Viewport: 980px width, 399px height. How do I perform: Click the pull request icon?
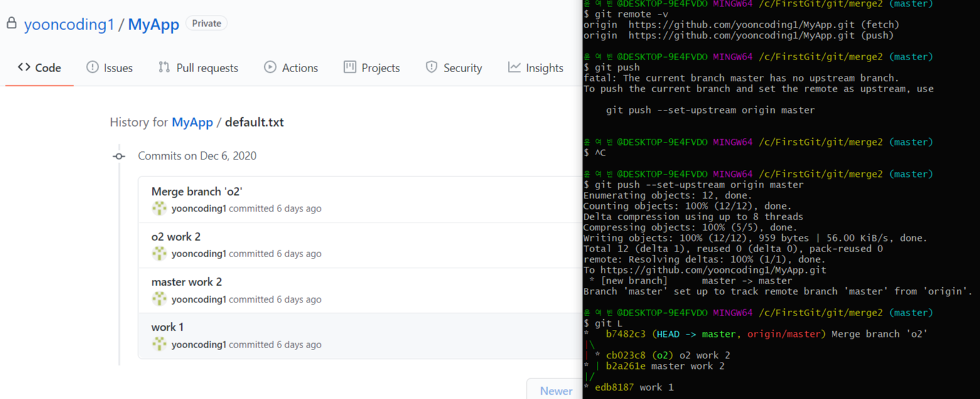[x=164, y=67]
